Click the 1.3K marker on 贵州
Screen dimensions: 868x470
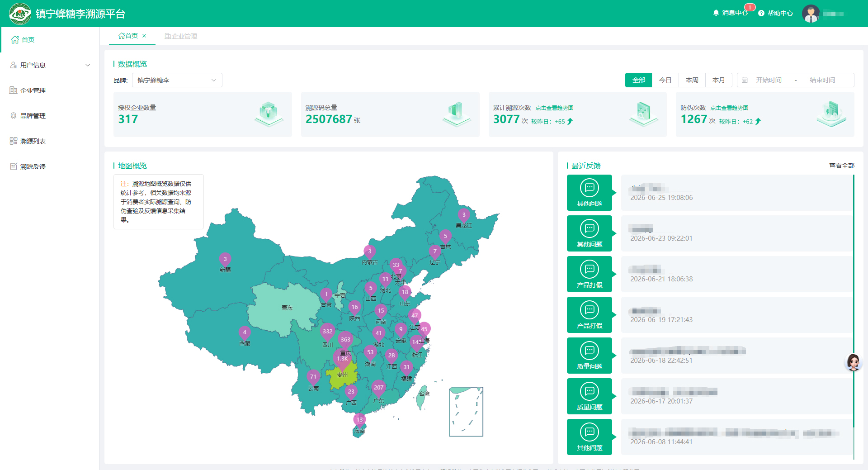click(x=342, y=359)
